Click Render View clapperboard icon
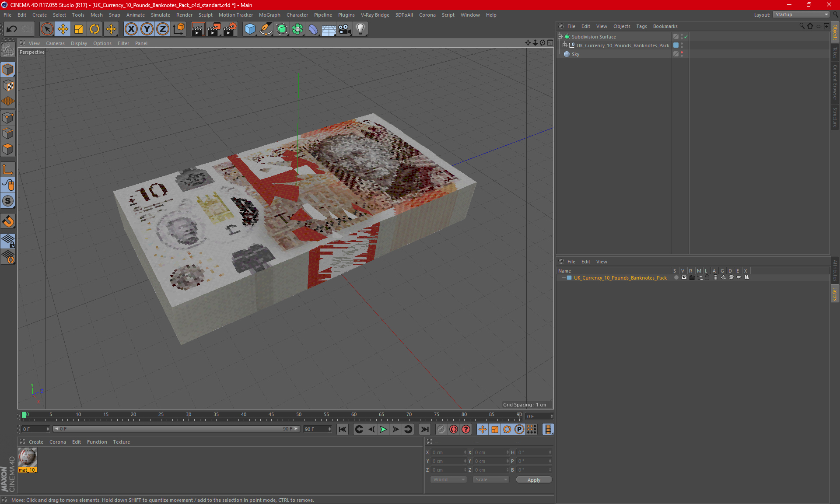The image size is (840, 504). [198, 29]
